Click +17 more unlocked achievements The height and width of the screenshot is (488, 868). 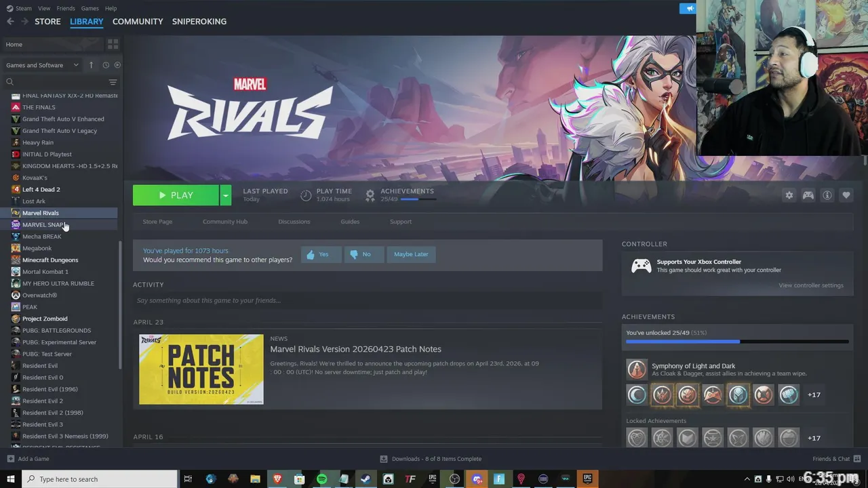[x=814, y=394]
